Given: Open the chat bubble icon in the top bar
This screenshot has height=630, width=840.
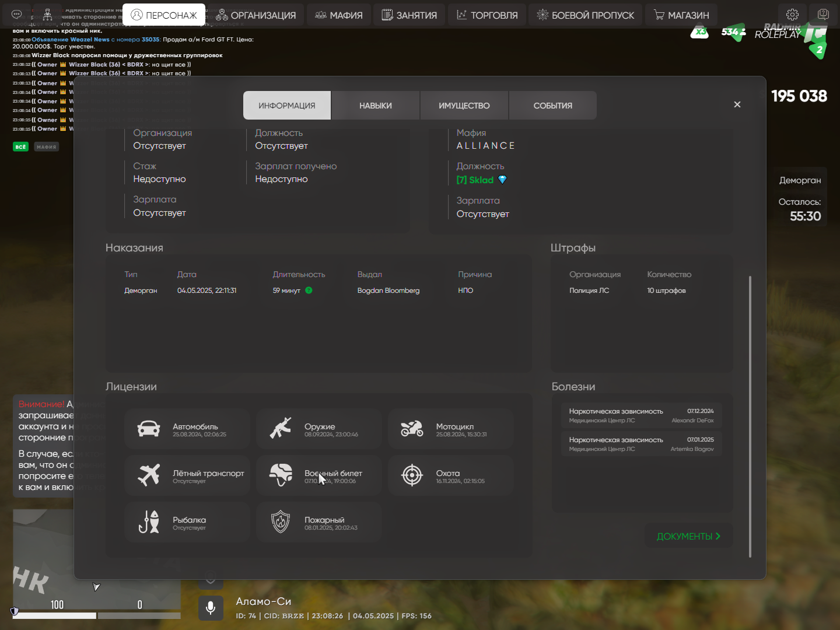Looking at the screenshot, I should coord(17,15).
